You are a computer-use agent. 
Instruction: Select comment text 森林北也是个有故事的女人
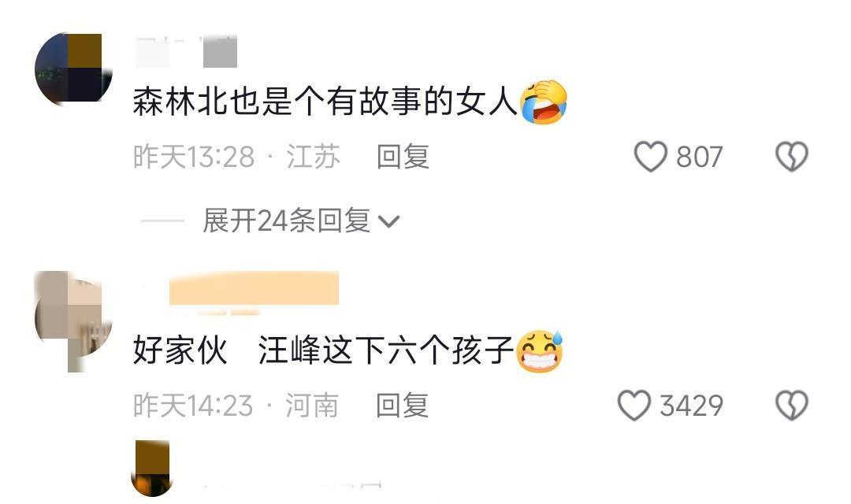pos(325,102)
